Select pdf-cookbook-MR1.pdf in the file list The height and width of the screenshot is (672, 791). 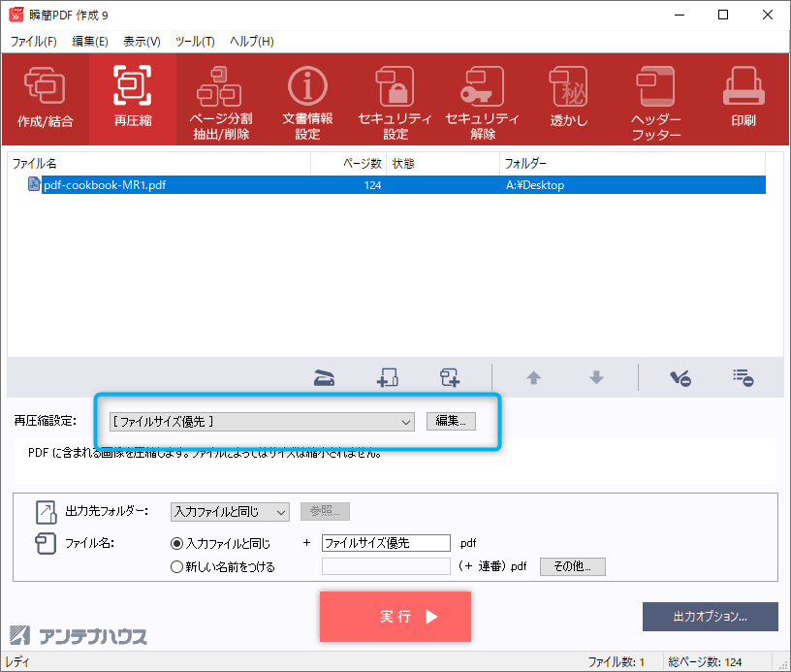click(x=105, y=185)
